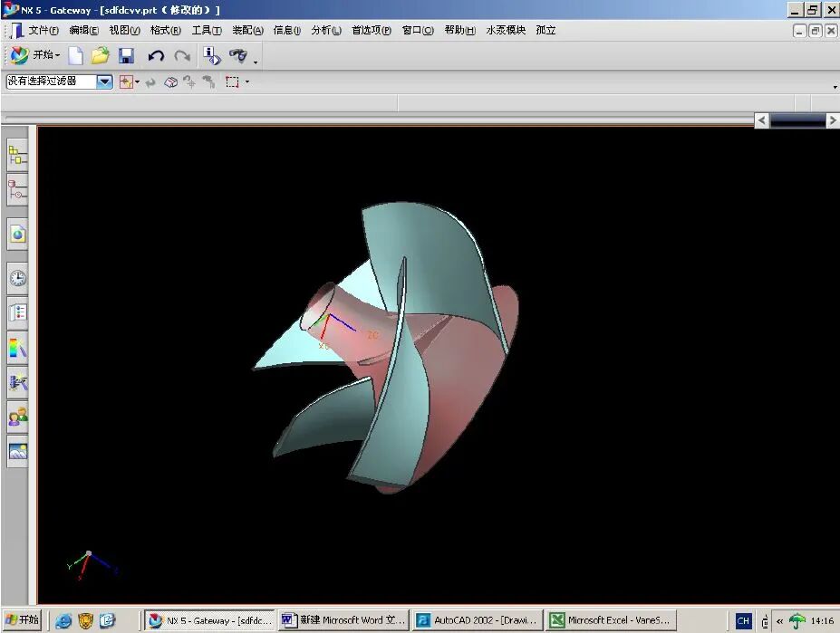Click the shield icon in quick launch
Screen dimensions: 840x633
86,620
